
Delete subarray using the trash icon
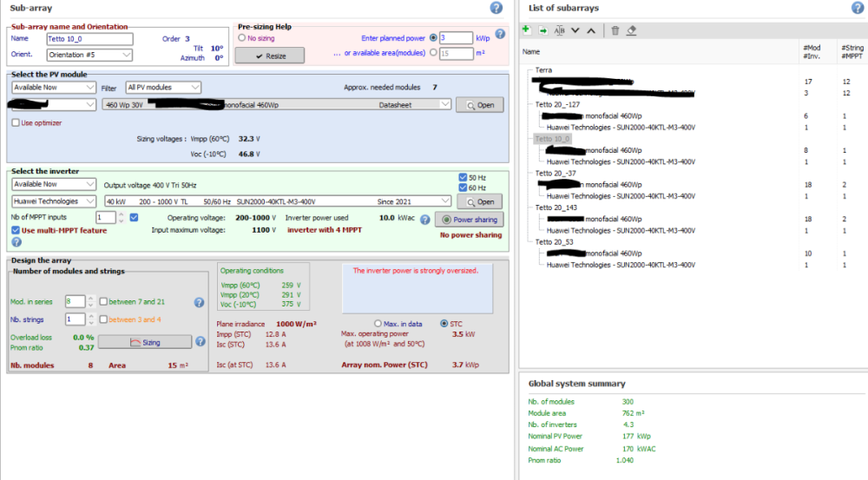click(x=615, y=30)
